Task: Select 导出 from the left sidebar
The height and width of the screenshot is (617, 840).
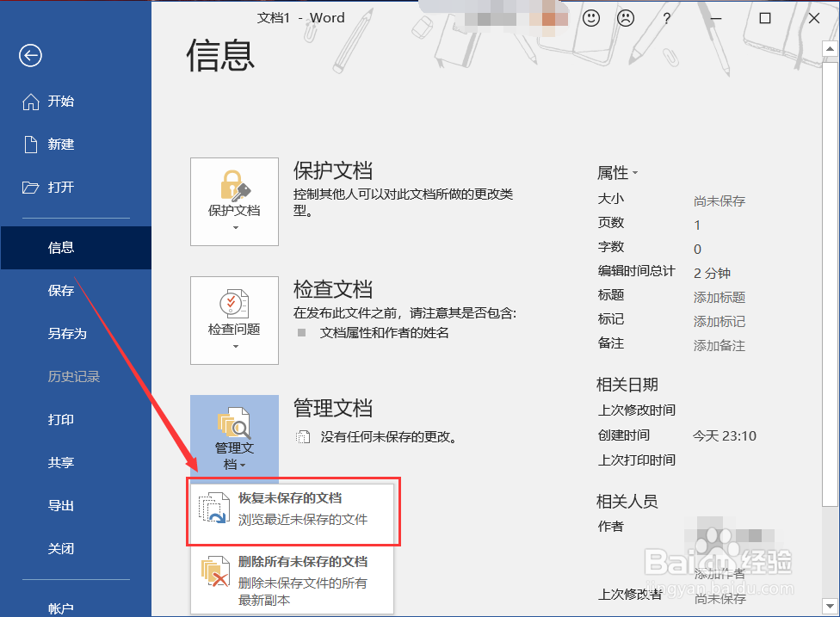Action: tap(60, 505)
